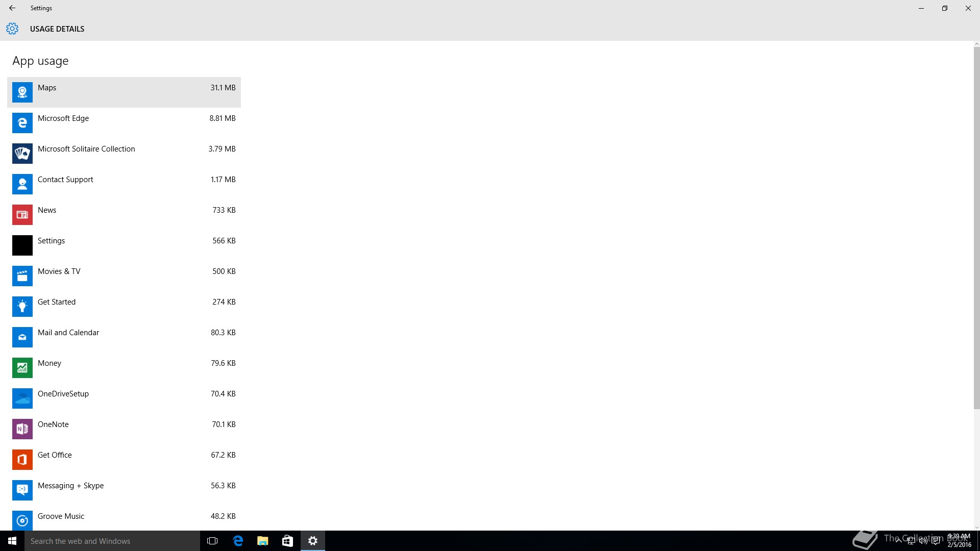Select the OneDriveSetup label

coord(63,394)
